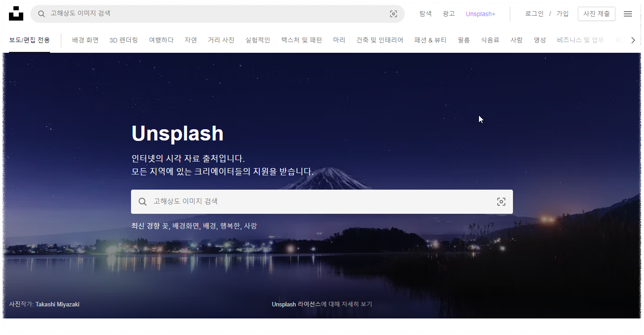Image resolution: width=644 pixels, height=335 pixels.
Task: Focus the top 고해상도 이미지 검색 field
Action: click(217, 14)
